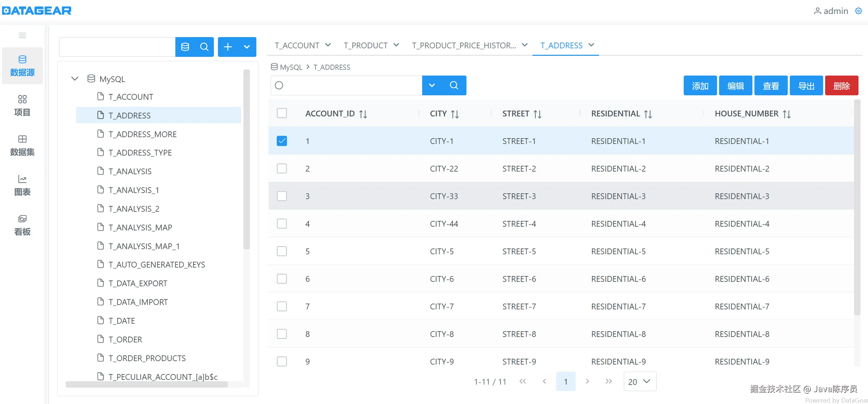Sort by RESIDENTIAL column arrows
Viewport: 868px width, 404px height.
coord(648,114)
